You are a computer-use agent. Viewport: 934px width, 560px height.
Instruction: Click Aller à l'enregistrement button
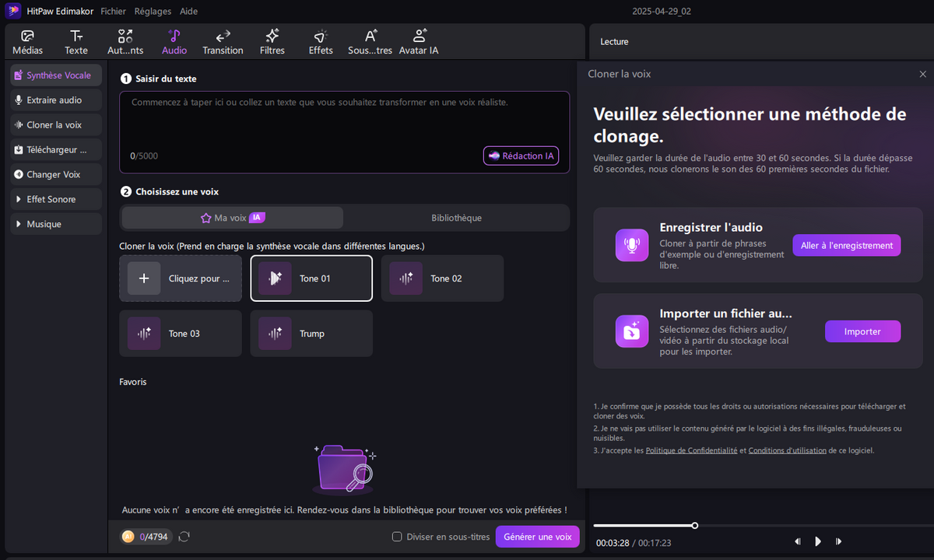click(x=847, y=245)
